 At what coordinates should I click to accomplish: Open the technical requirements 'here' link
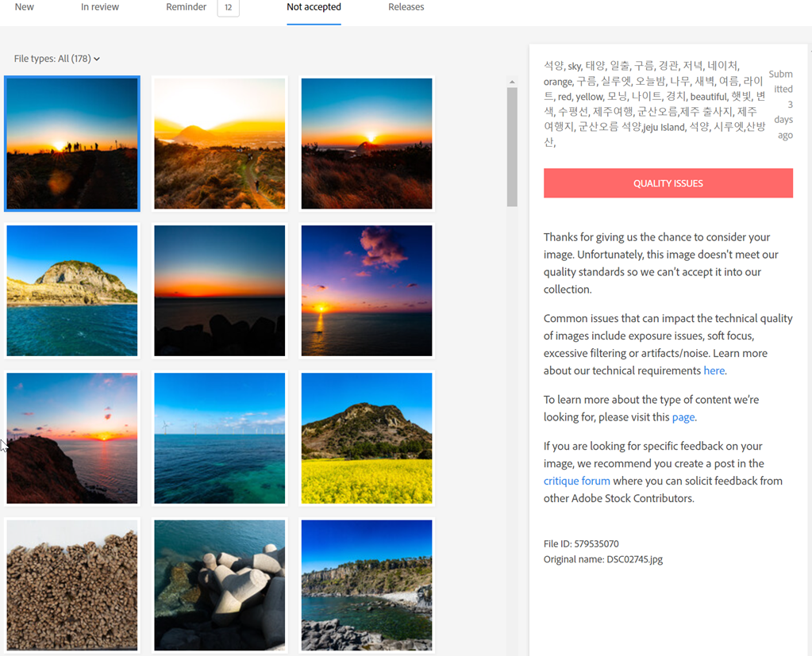pyautogui.click(x=714, y=370)
